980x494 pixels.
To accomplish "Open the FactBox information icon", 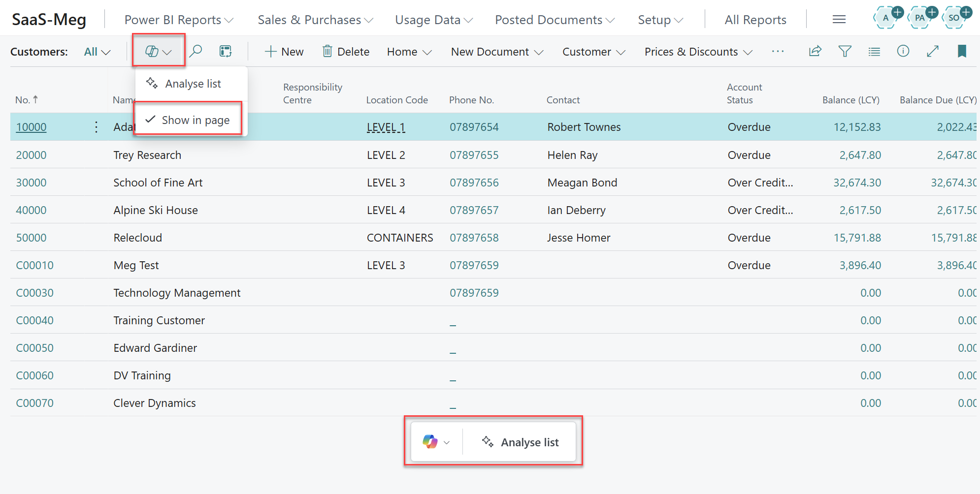I will 903,51.
